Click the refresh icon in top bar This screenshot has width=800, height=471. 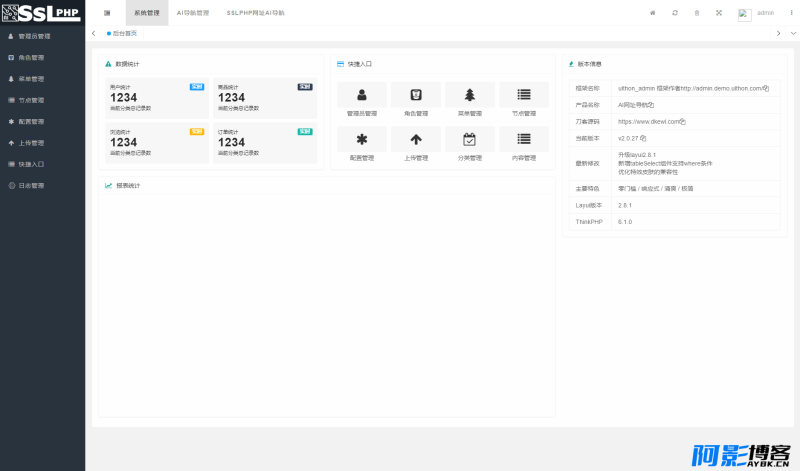(675, 13)
